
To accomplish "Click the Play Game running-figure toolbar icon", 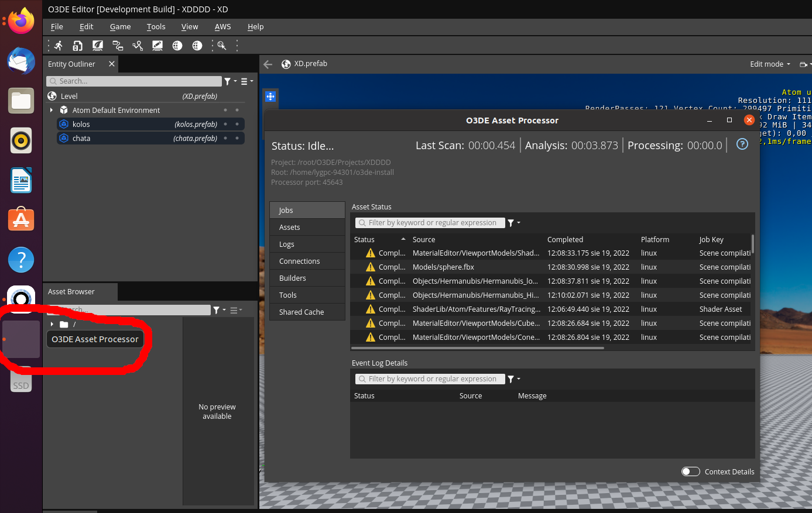I will [57, 45].
